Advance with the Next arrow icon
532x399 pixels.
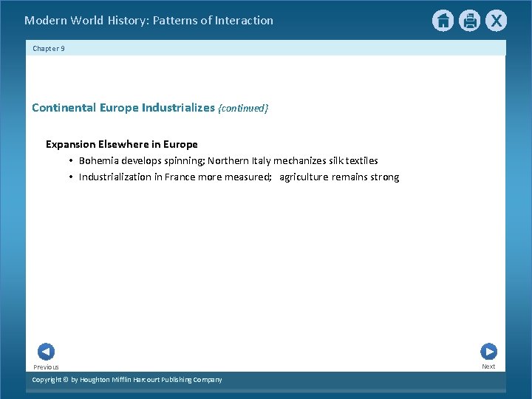click(x=488, y=352)
